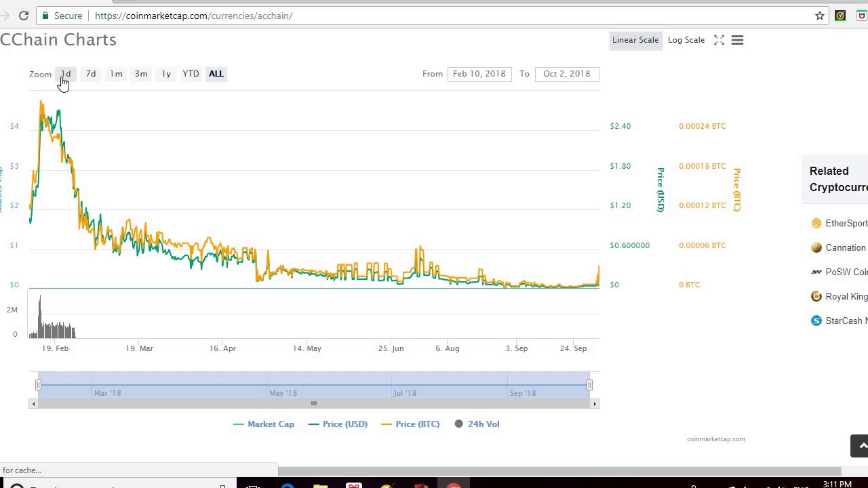Viewport: 868px width, 488px height.
Task: Toggle Price (USD) series in legend
Action: pos(338,424)
